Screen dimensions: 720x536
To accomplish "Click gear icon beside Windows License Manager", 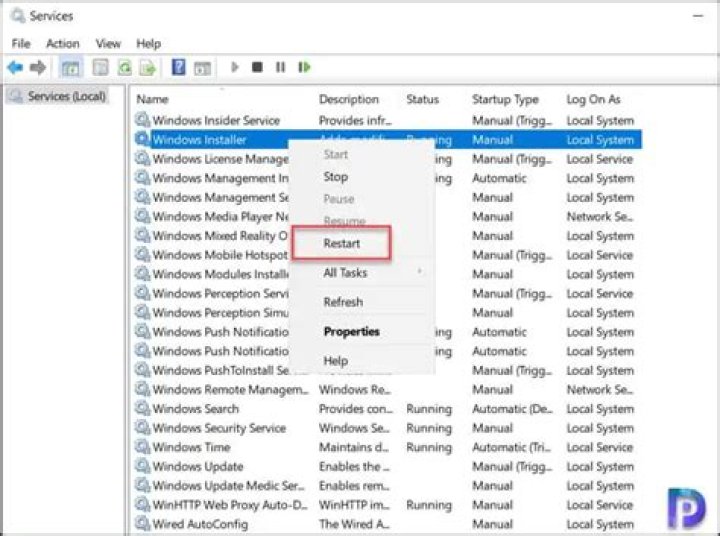I will [142, 158].
